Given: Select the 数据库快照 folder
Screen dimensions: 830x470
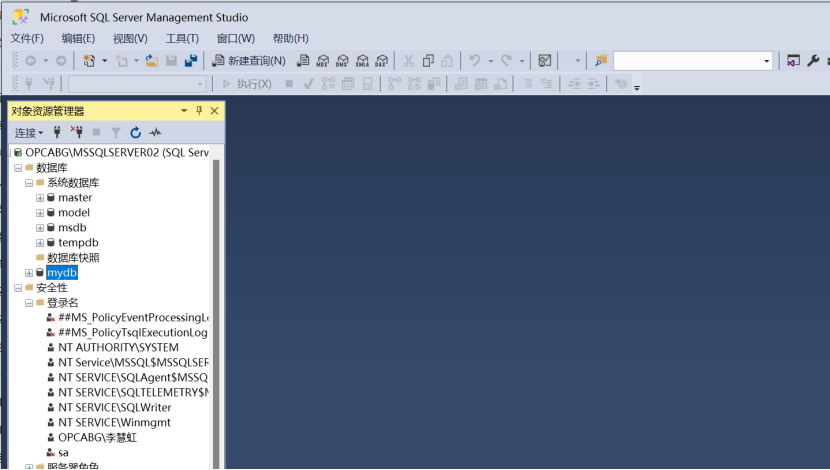Looking at the screenshot, I should 73,258.
